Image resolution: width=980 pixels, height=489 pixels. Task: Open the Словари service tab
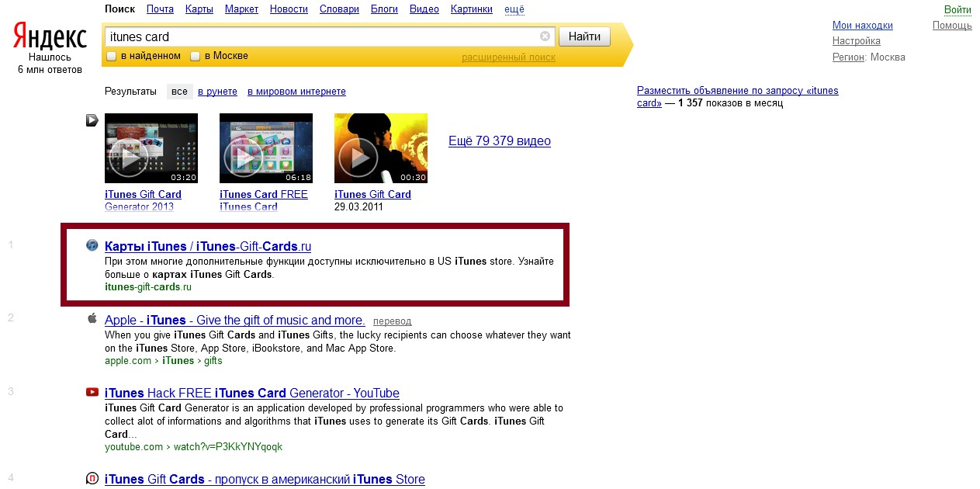(x=339, y=9)
